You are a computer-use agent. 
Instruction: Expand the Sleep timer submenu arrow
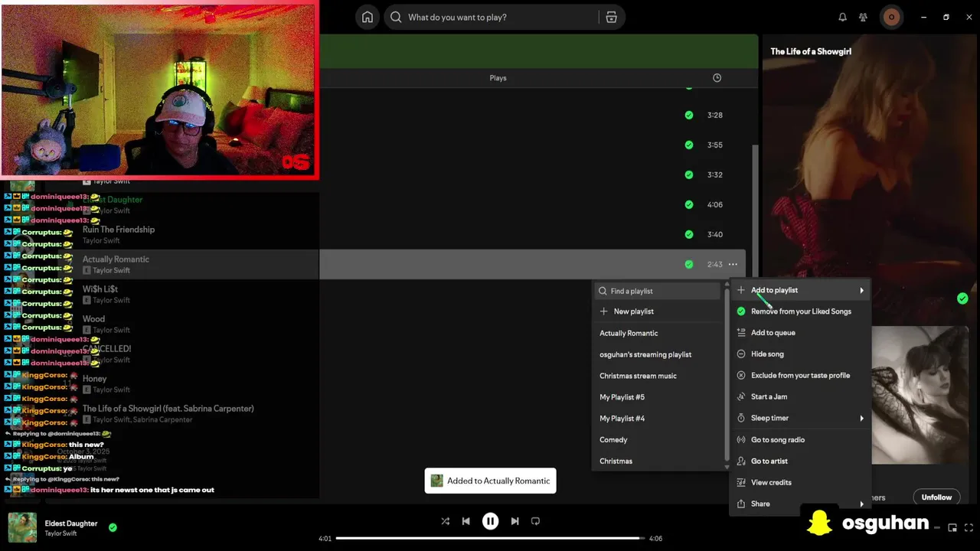tap(861, 418)
